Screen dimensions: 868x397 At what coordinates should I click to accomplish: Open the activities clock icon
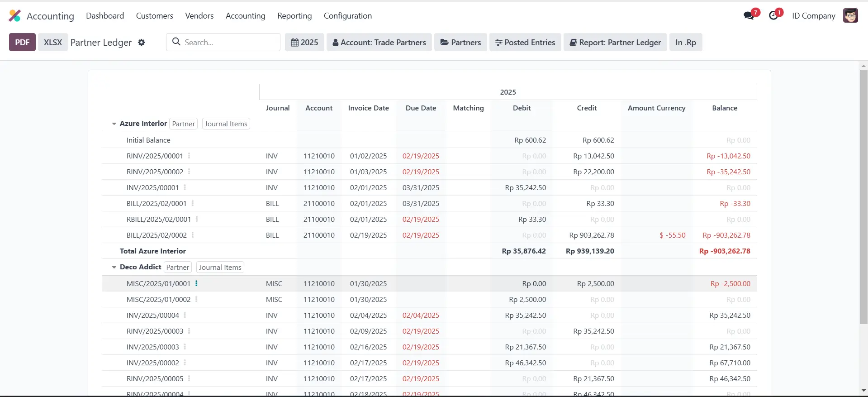[773, 15]
